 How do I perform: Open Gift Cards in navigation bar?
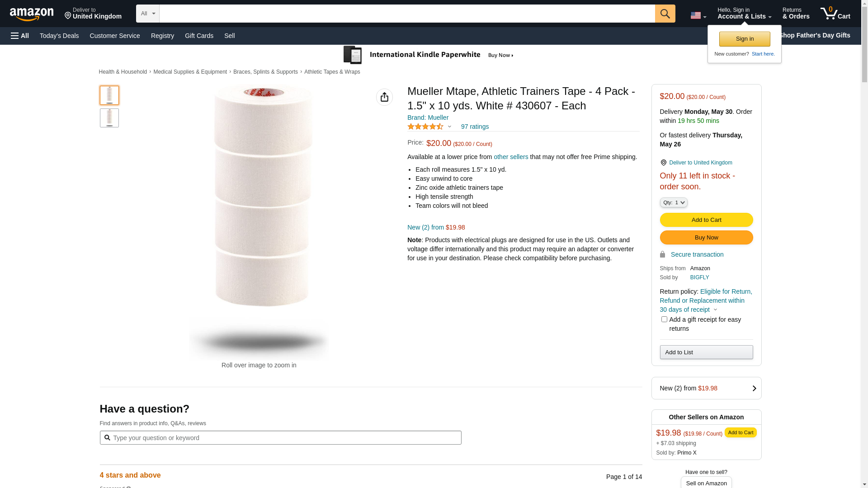[199, 36]
